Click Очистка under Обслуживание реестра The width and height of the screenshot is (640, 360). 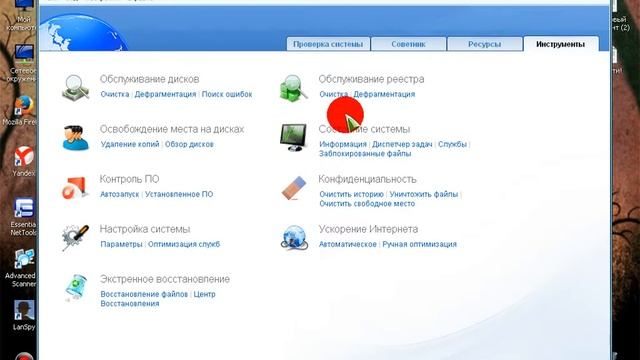pos(333,94)
